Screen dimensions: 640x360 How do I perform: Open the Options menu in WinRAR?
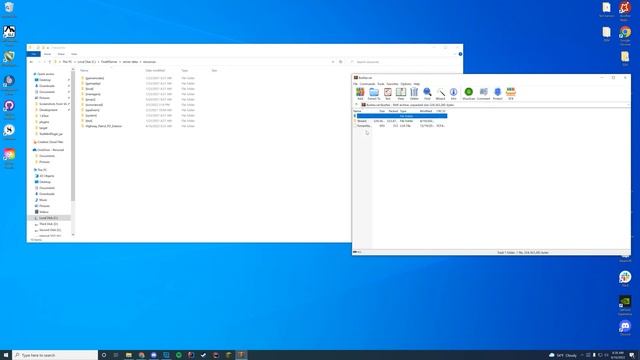[406, 84]
